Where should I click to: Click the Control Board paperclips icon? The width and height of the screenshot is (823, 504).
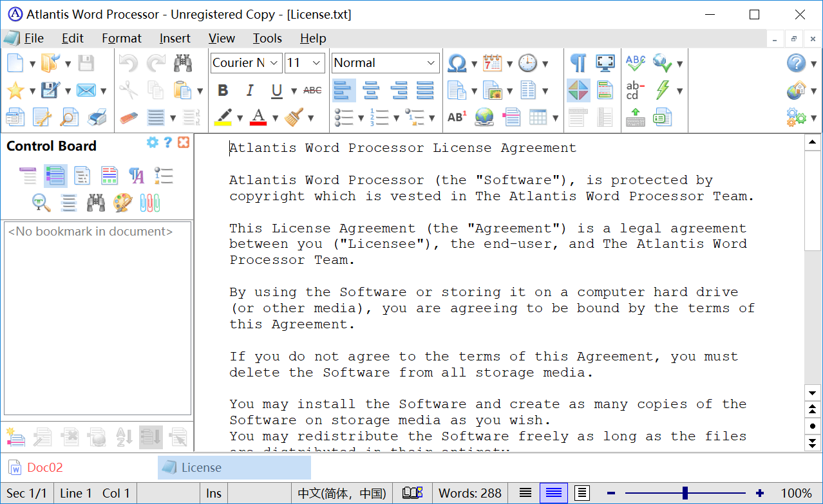pos(149,203)
